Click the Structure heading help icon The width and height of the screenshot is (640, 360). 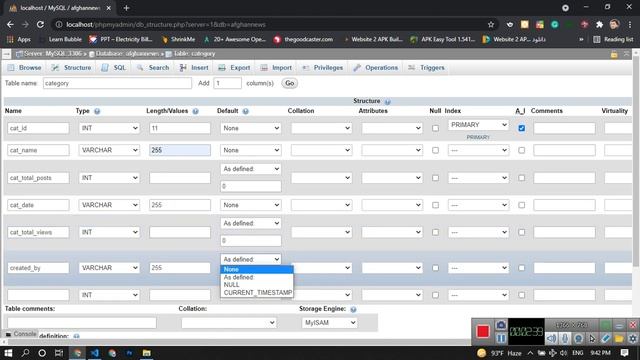387,101
